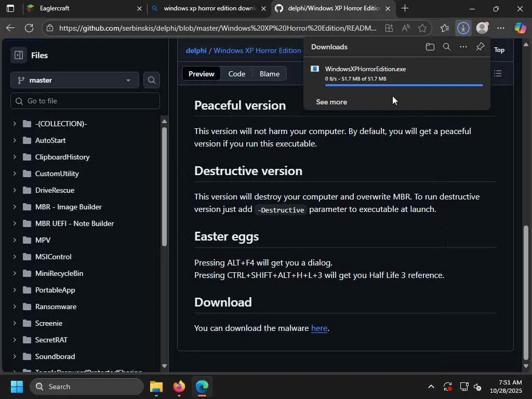Open the Windows Start menu
Viewport: 532px width, 399px height.
(x=17, y=387)
